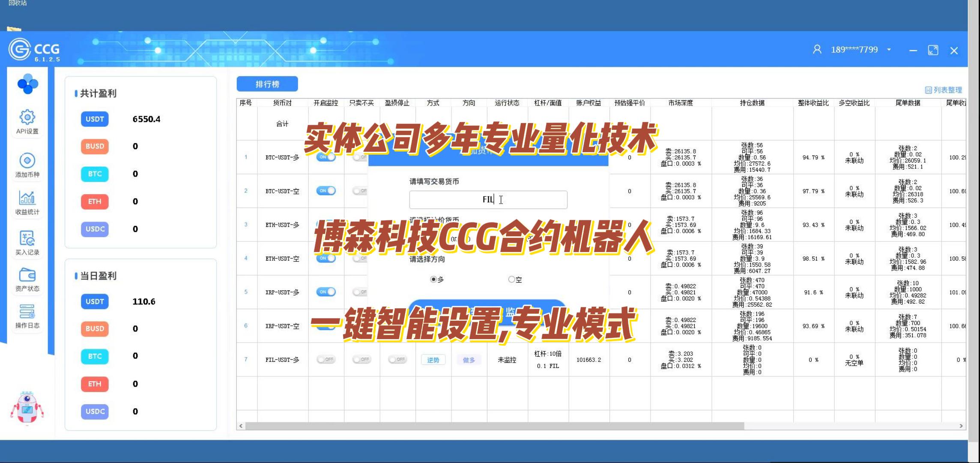Viewport: 980px width, 463px height.
Task: Open the 排行榜 tab
Action: [267, 84]
